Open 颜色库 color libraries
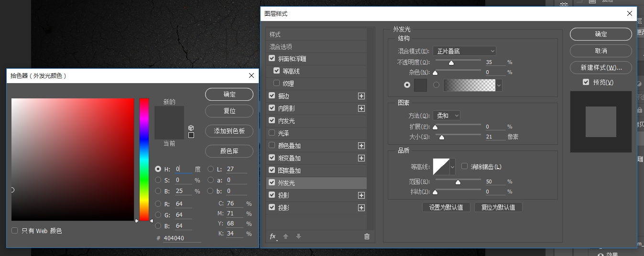 coord(229,151)
